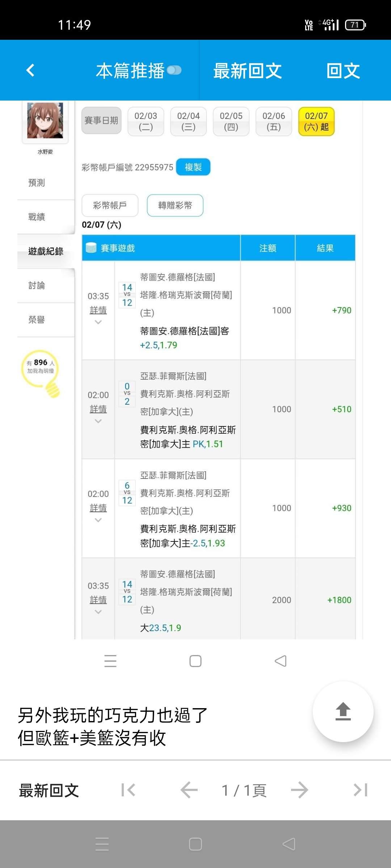Expand 詳情 chevron for the +790 bet
This screenshot has width=391, height=868.
[x=98, y=322]
